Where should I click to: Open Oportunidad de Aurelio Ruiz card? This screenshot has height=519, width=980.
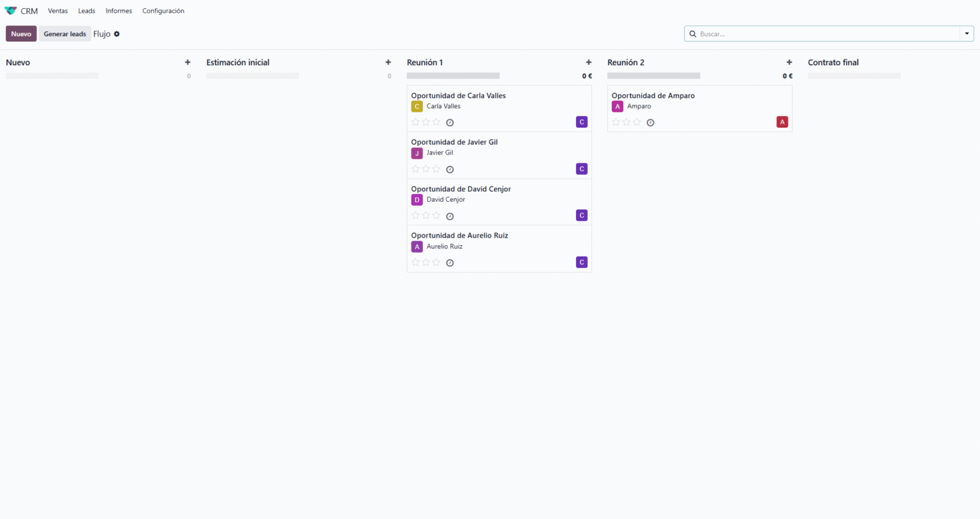[499, 249]
